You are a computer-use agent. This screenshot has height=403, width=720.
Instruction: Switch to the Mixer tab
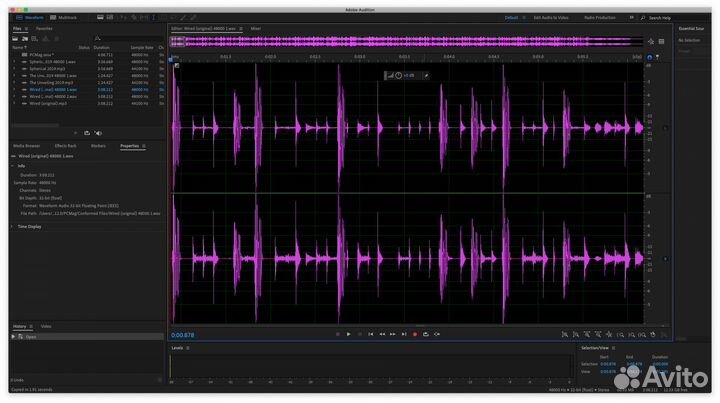(x=255, y=28)
